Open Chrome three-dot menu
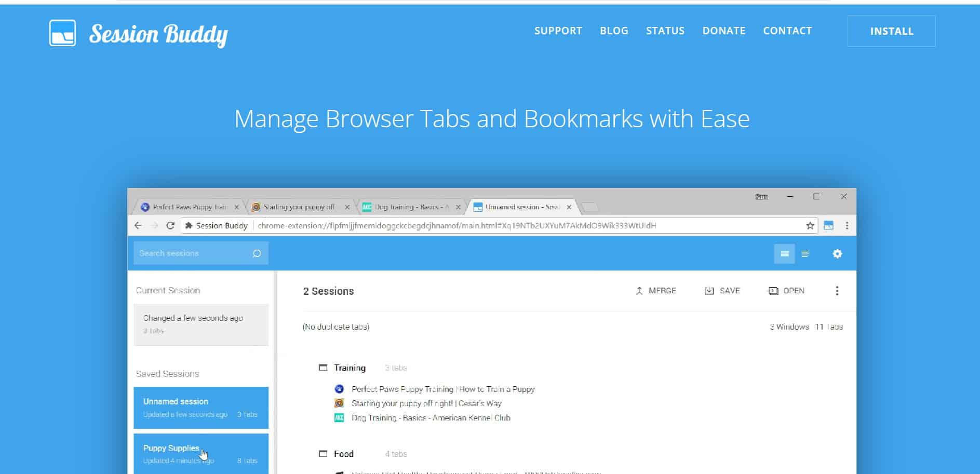The width and height of the screenshot is (980, 474). tap(847, 225)
